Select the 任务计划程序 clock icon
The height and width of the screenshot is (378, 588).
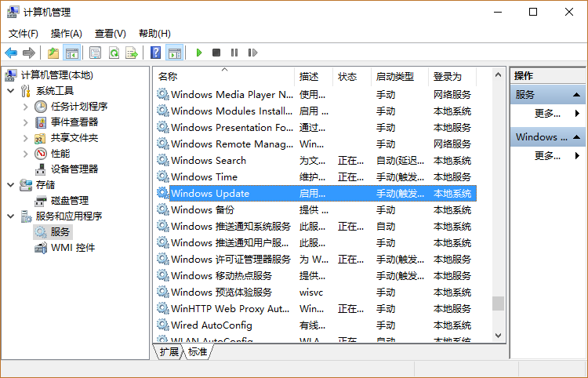pyautogui.click(x=41, y=107)
